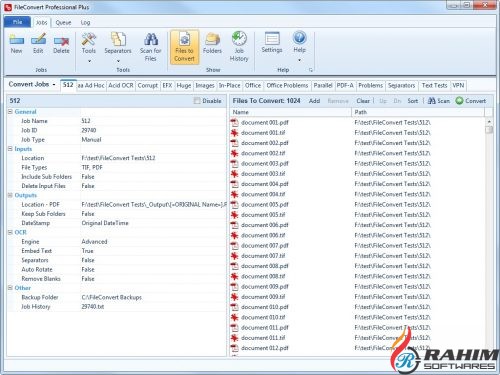Select the Text Tests job tab

pos(434,86)
